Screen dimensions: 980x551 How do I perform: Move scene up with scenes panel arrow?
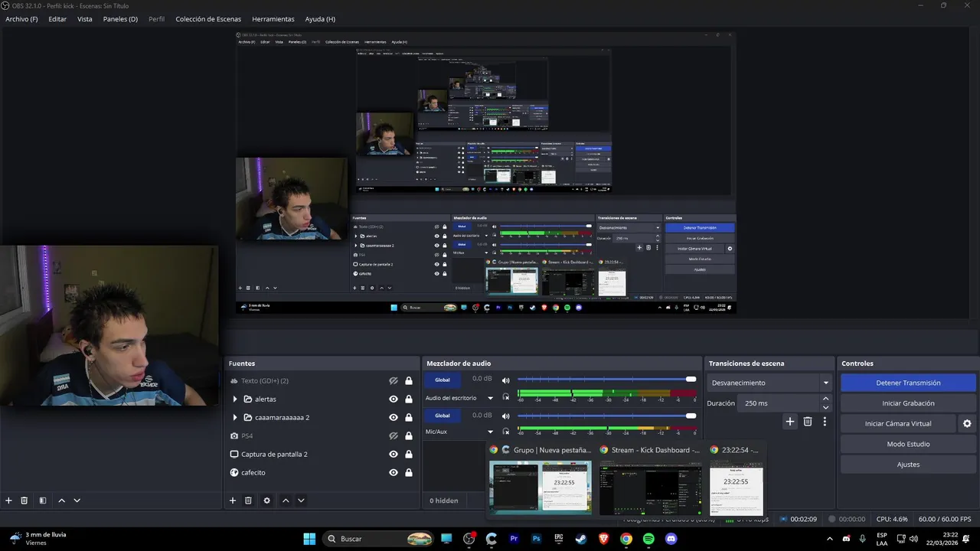pos(62,500)
